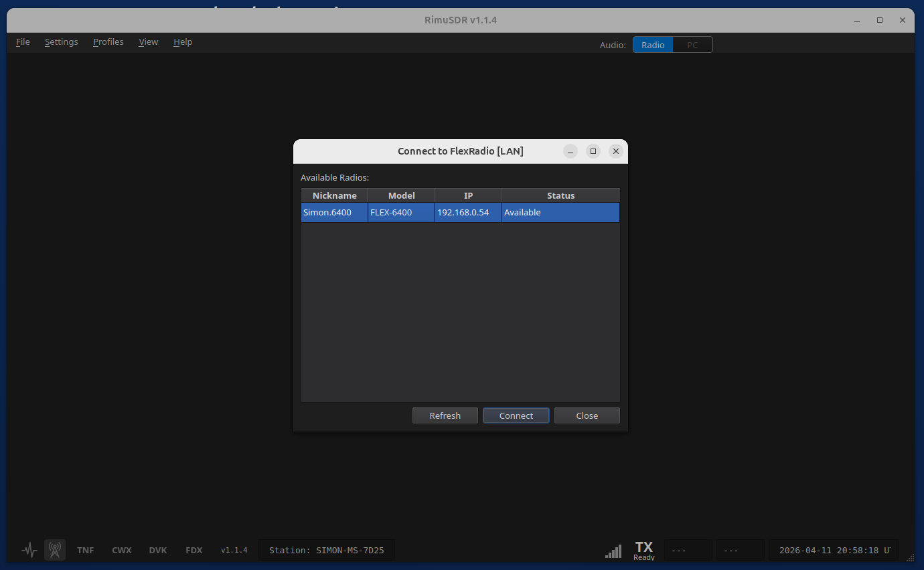The width and height of the screenshot is (924, 570).
Task: Click Refresh to rescan radios
Action: click(x=445, y=415)
